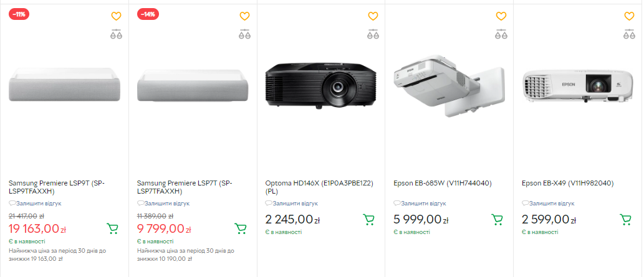Put Optoma HD146X in shopping cart
This screenshot has width=644, height=277.
368,220
